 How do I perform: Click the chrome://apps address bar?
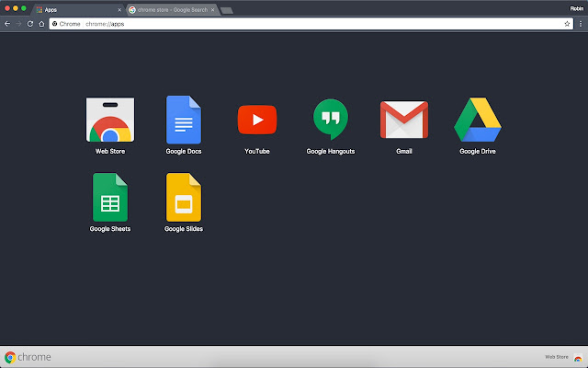coord(311,24)
